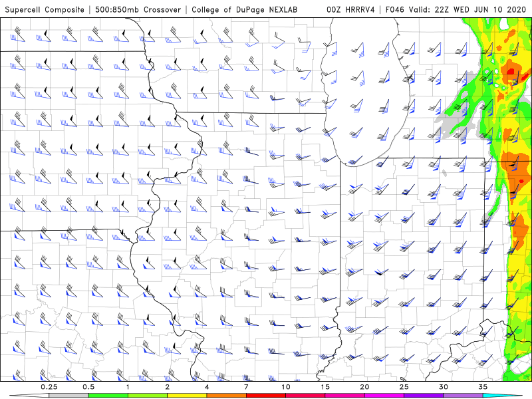This screenshot has width=532, height=399.
Task: Select the yellow-green 1–2 legend swatch
Action: point(148,396)
